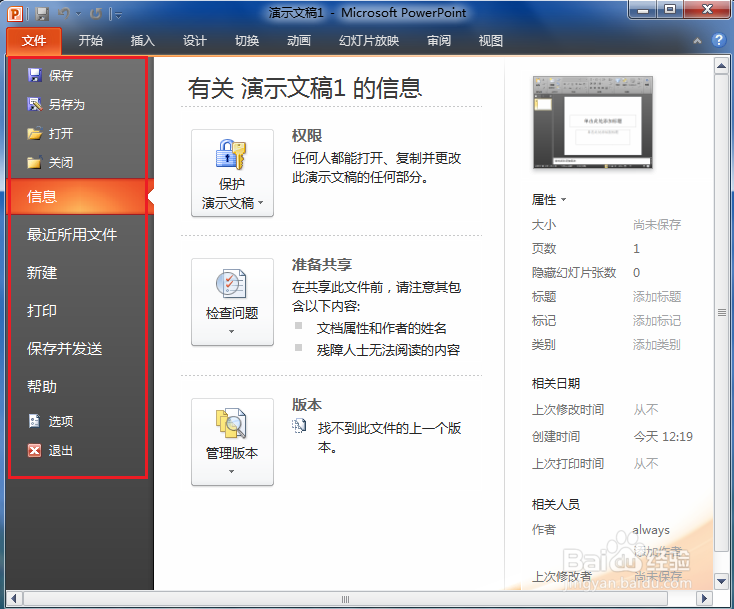734x609 pixels.
Task: Click the horizontal scrollbar left arrow
Action: 14,598
